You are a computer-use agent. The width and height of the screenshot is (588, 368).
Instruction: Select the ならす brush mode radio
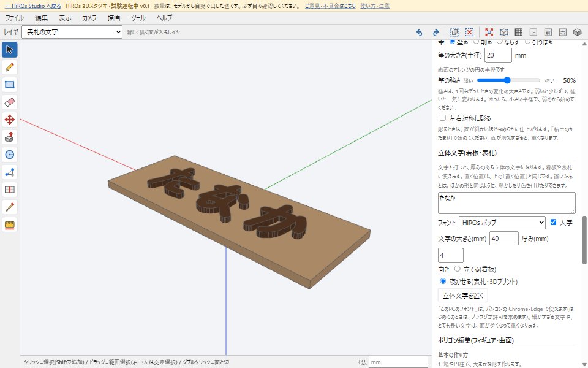[x=500, y=41]
